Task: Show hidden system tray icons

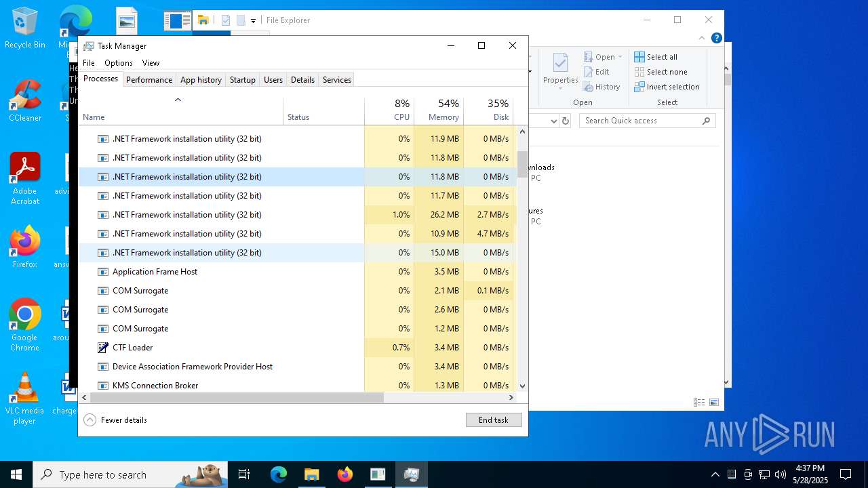Action: coord(715,474)
